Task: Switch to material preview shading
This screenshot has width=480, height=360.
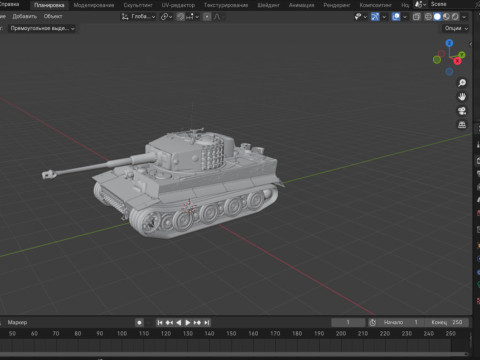Action: click(x=446, y=17)
